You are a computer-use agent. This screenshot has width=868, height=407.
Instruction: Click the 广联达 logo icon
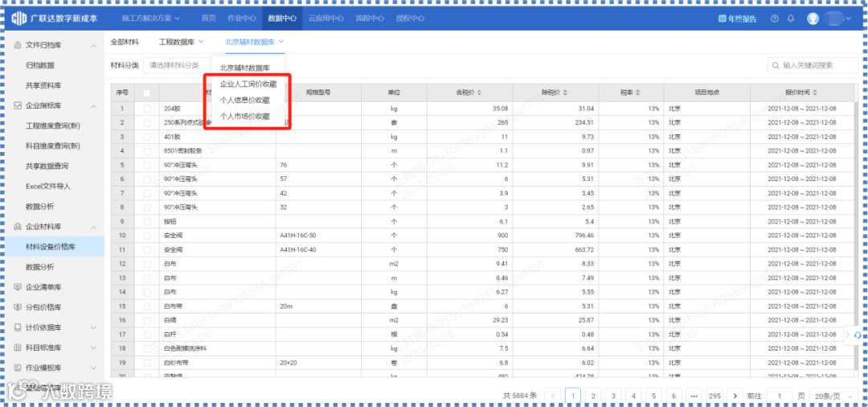(x=18, y=18)
